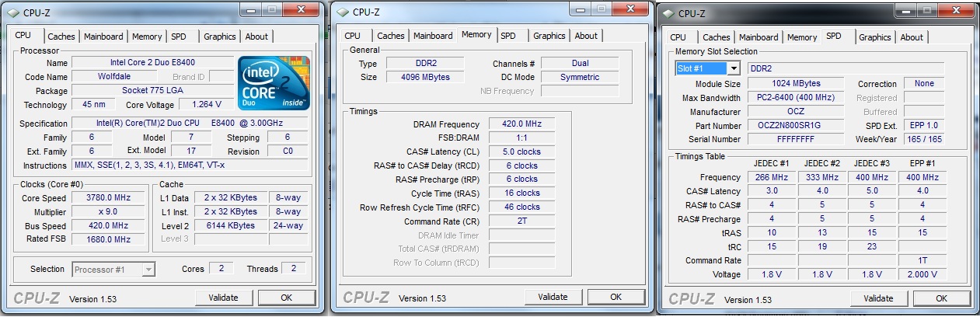This screenshot has width=980, height=317.
Task: Expand the Slot #1 memory slot dropdown
Action: (733, 68)
